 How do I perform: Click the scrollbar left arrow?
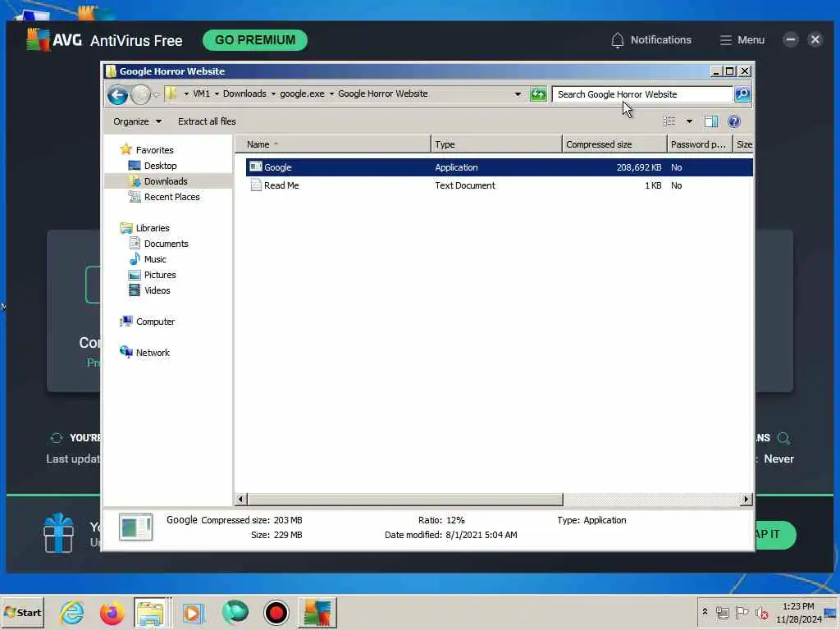[240, 500]
